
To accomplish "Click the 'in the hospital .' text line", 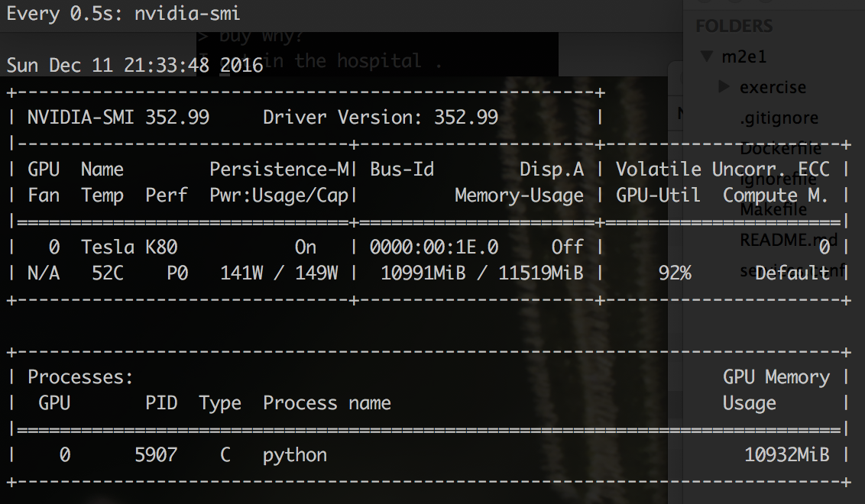I will pyautogui.click(x=367, y=61).
